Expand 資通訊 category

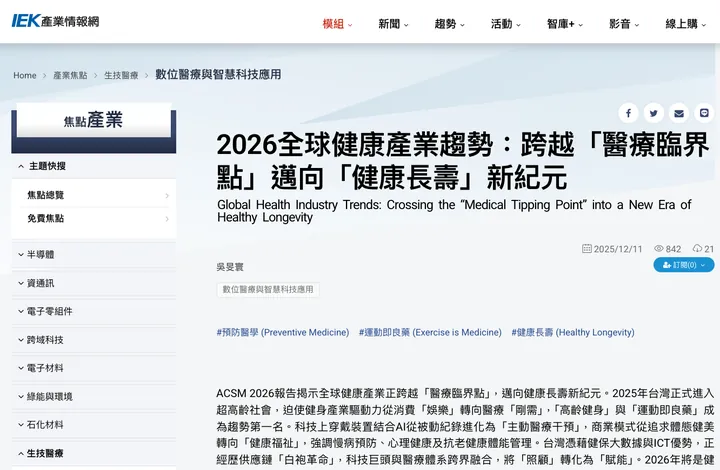94,283
